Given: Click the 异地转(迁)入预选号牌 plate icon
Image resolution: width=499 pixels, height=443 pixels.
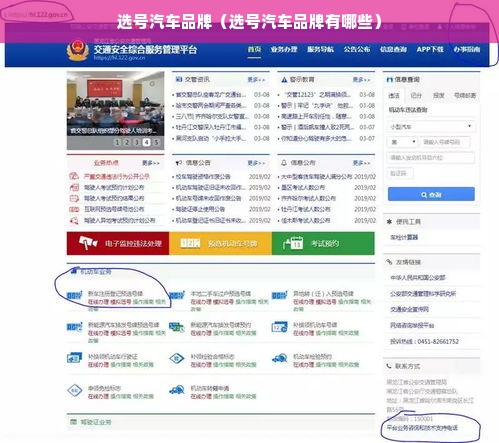Looking at the screenshot, I should coord(280,295).
